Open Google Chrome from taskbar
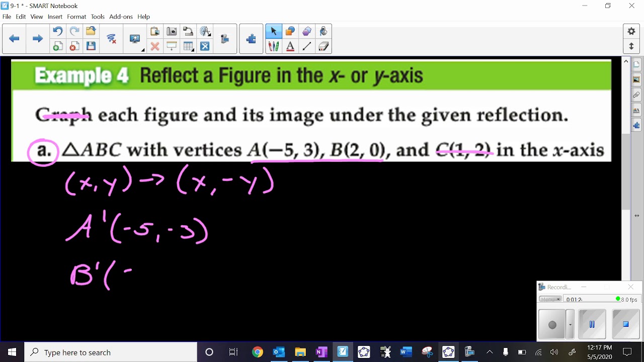 click(x=257, y=352)
